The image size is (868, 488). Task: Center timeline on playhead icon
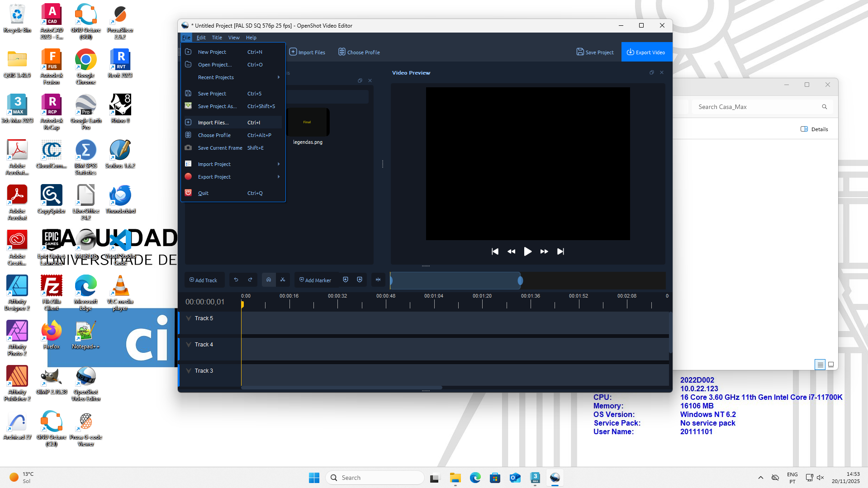point(378,280)
